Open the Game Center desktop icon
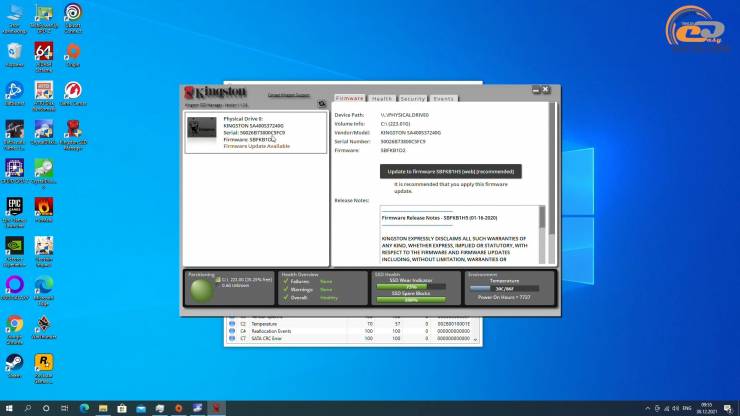 [x=73, y=93]
